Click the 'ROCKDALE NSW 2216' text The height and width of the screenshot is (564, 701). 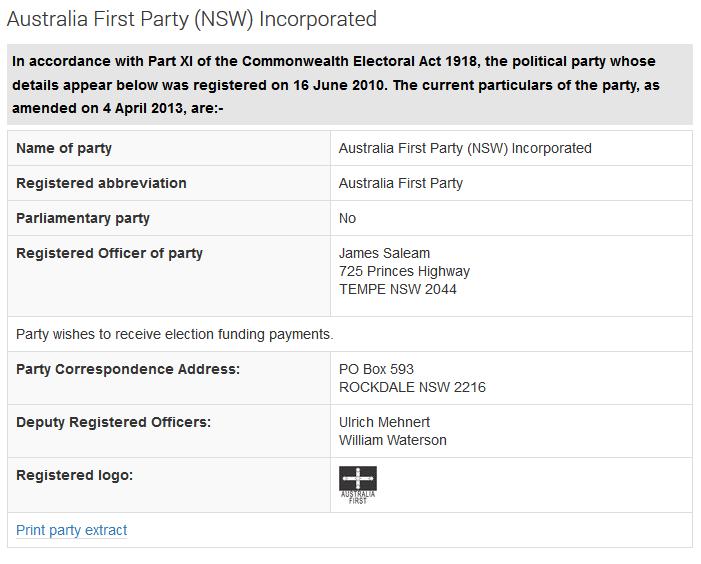pyautogui.click(x=412, y=387)
